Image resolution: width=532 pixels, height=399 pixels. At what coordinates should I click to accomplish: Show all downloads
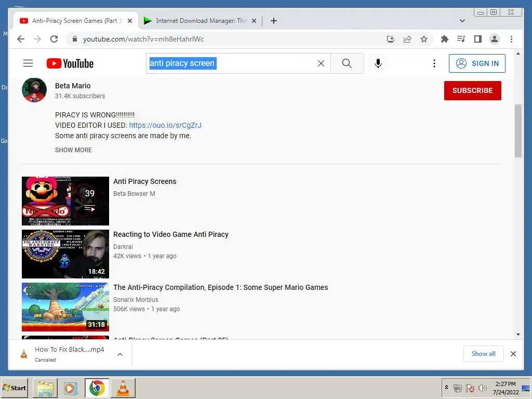pyautogui.click(x=483, y=354)
